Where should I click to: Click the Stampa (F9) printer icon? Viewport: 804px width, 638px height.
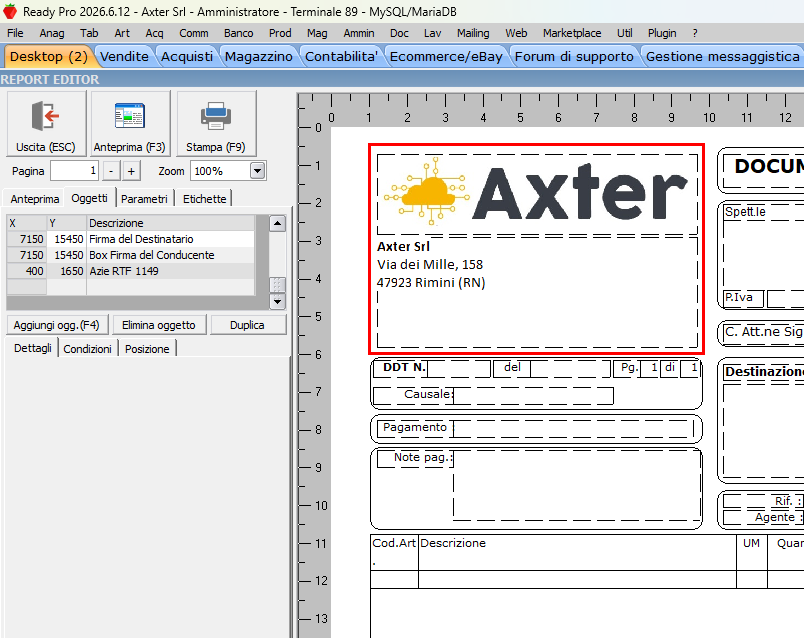pos(216,124)
